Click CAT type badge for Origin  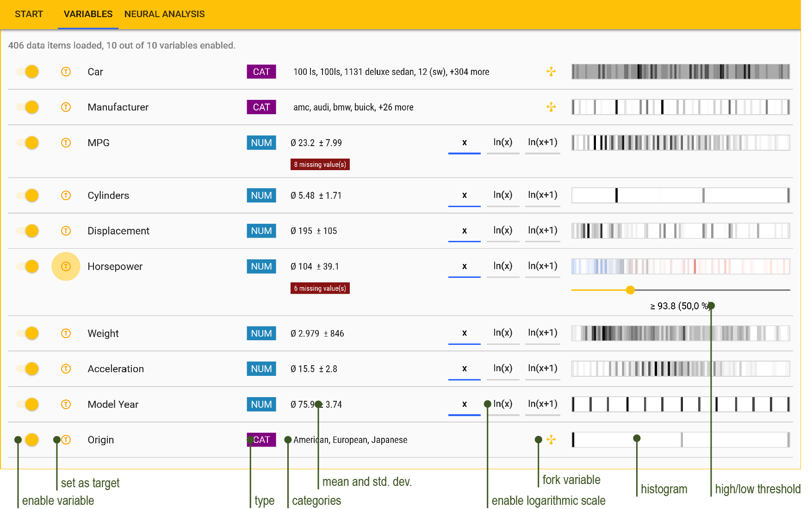(x=261, y=440)
